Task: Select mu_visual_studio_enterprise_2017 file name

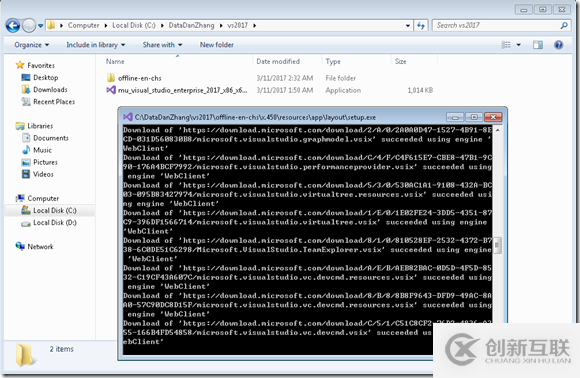Action: click(182, 90)
